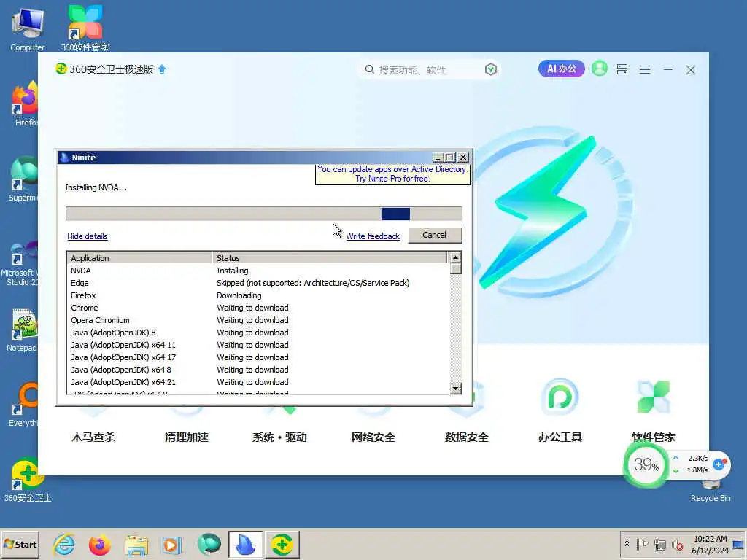Select the Chrome row in the list
The height and width of the screenshot is (560, 747).
tap(258, 308)
